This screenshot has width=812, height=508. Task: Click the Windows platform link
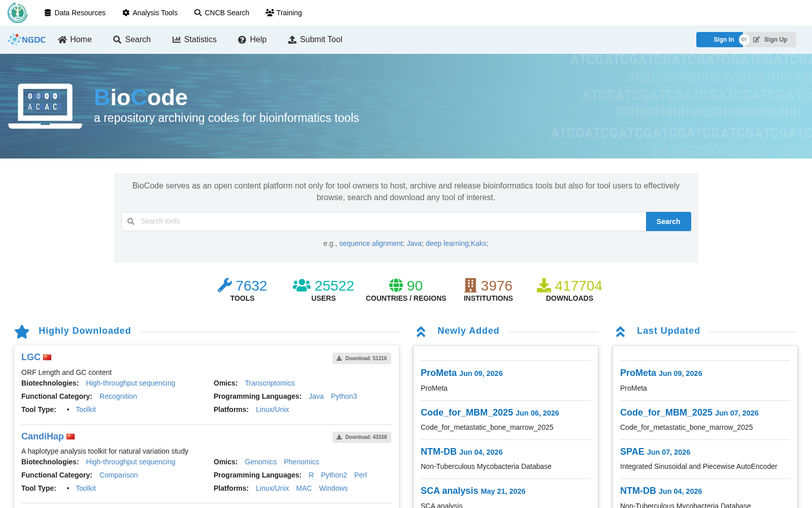tap(333, 488)
